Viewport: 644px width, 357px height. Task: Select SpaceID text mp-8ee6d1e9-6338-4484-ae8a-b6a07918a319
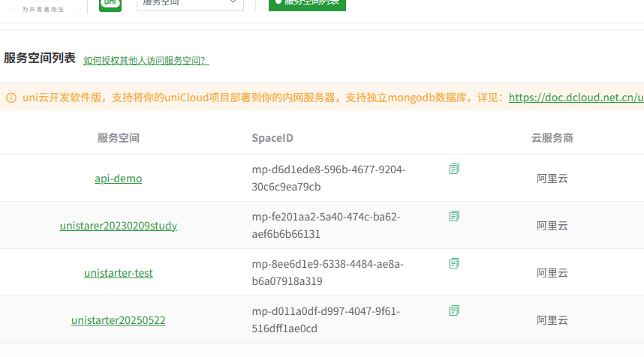pos(327,272)
